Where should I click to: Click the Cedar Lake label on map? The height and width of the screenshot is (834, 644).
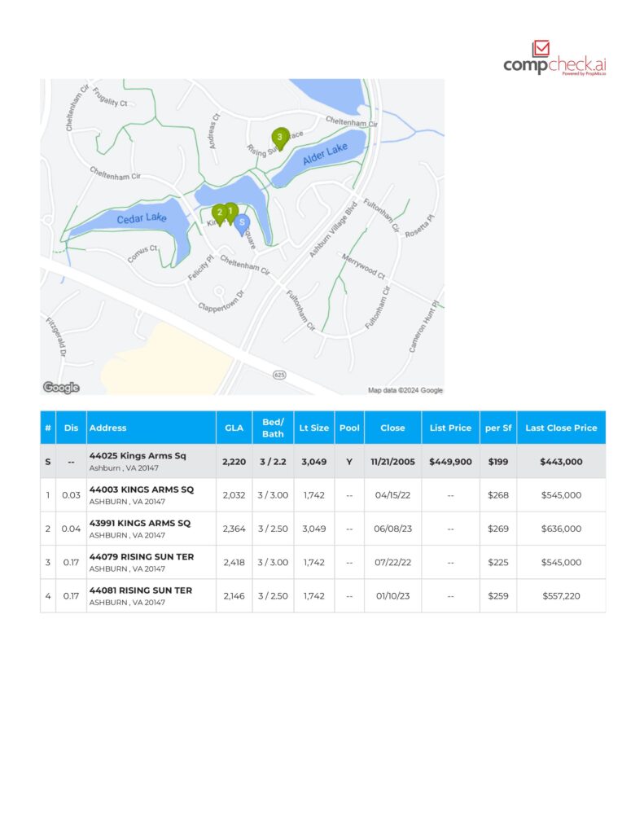coord(141,219)
